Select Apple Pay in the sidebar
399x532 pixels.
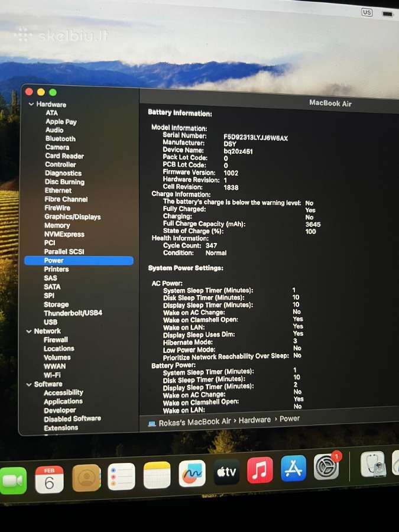click(61, 121)
